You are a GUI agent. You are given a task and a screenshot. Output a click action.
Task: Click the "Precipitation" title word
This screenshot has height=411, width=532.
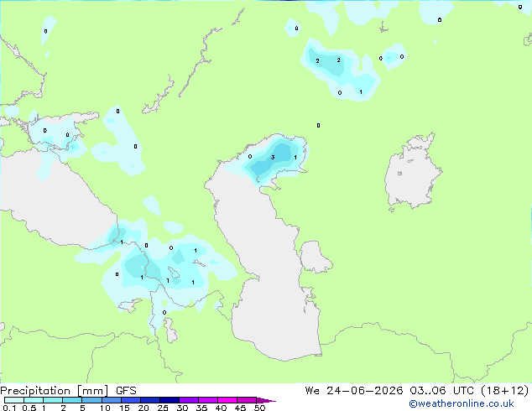click(35, 391)
